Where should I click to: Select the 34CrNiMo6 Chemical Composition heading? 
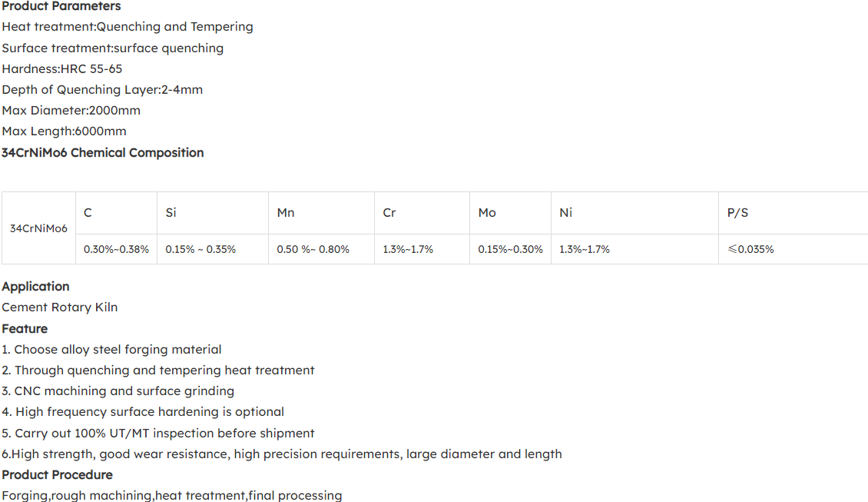102,152
